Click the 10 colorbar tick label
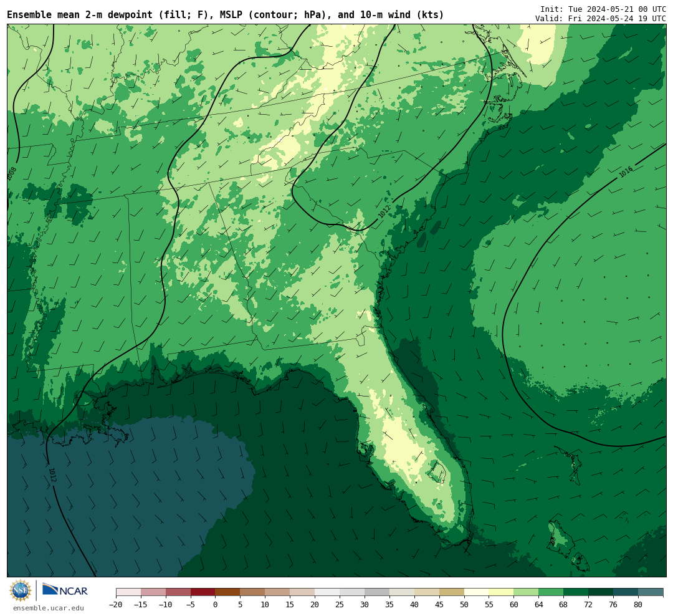This screenshot has height=616, width=673. 265,605
